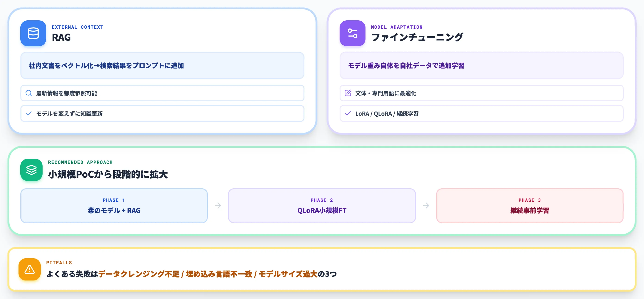This screenshot has width=644, height=299.
Task: Click the PHASE 1 label
Action: pos(114,200)
